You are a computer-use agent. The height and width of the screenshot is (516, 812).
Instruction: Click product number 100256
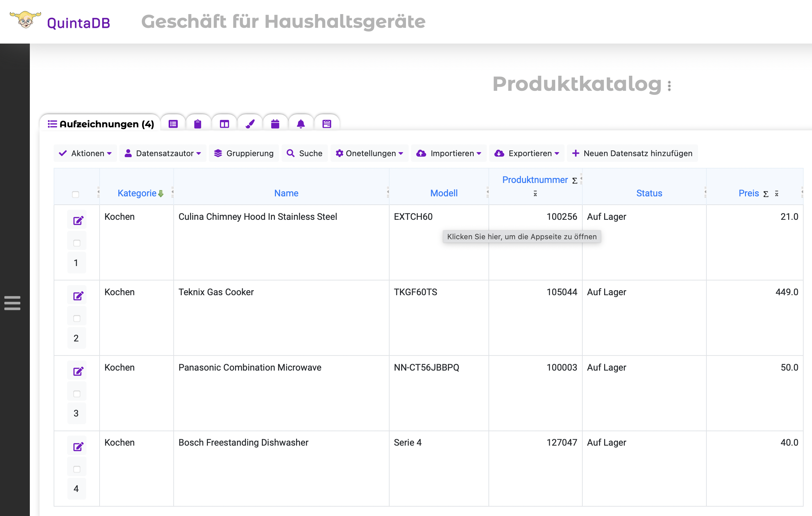[562, 217]
